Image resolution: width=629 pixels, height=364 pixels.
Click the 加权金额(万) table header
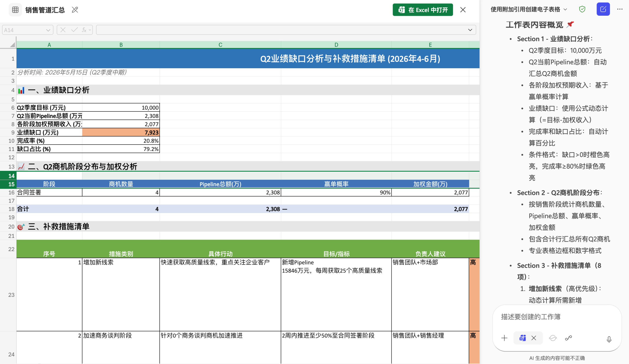(x=430, y=184)
